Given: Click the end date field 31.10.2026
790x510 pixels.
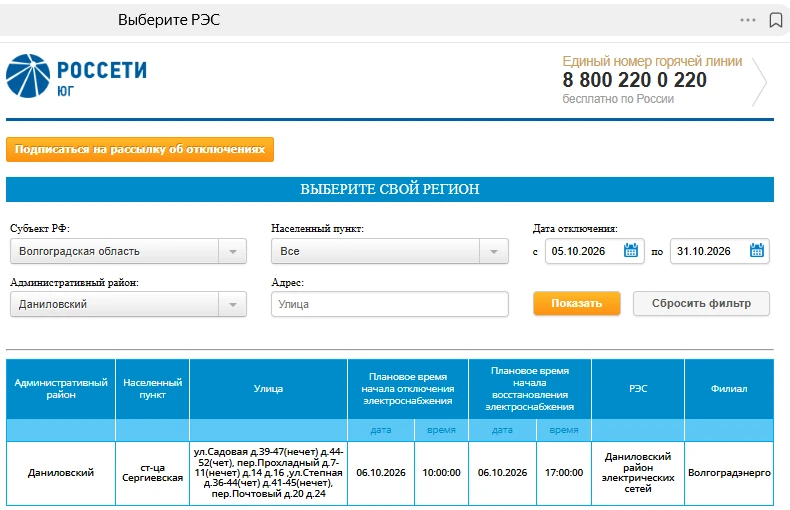Looking at the screenshot, I should 719,251.
